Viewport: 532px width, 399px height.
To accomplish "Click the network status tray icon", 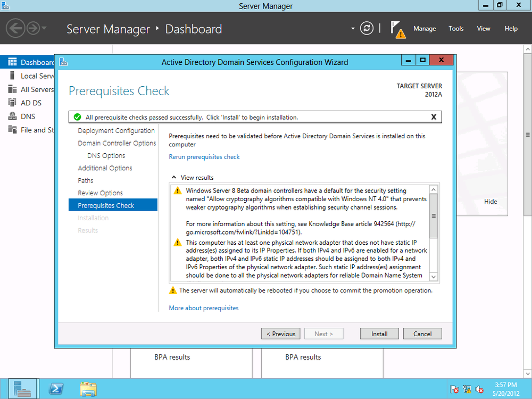I will 467,389.
